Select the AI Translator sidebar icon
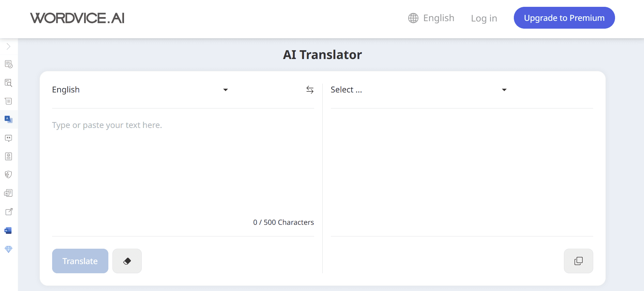This screenshot has width=644, height=291. pyautogui.click(x=9, y=119)
